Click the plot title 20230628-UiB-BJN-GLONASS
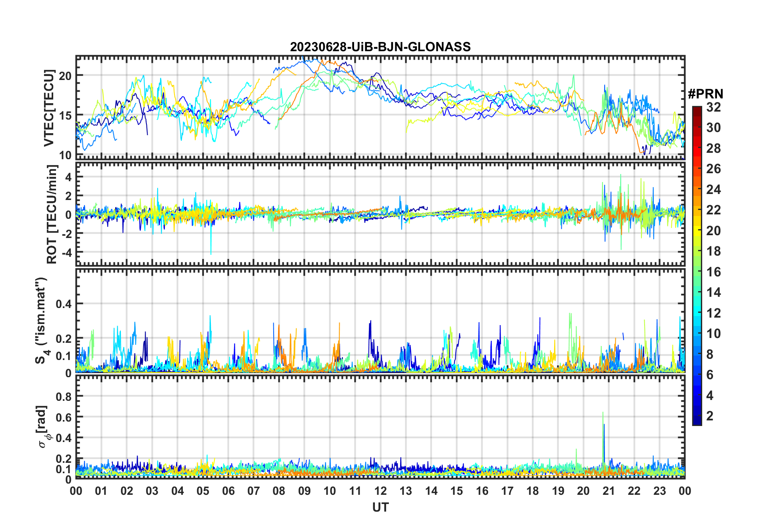 [380, 47]
